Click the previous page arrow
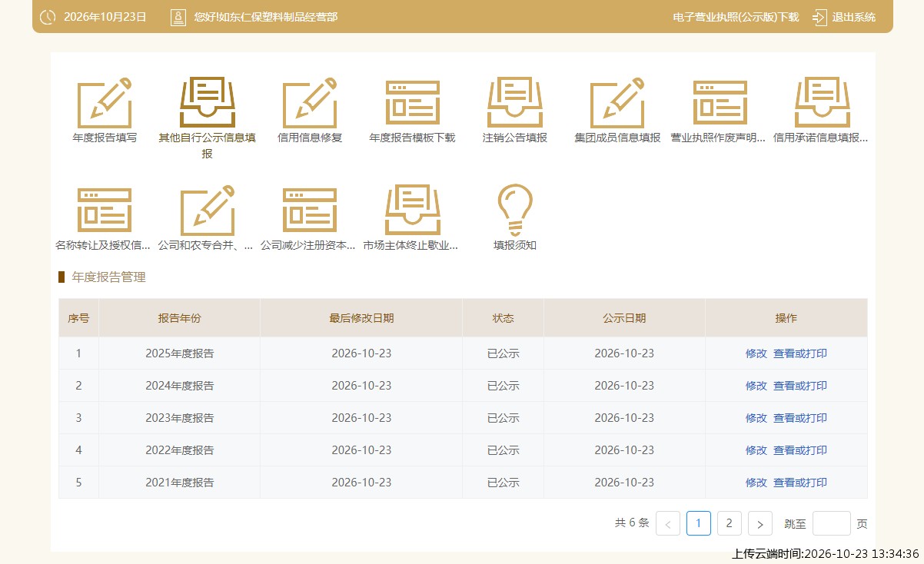The height and width of the screenshot is (564, 924). point(668,523)
